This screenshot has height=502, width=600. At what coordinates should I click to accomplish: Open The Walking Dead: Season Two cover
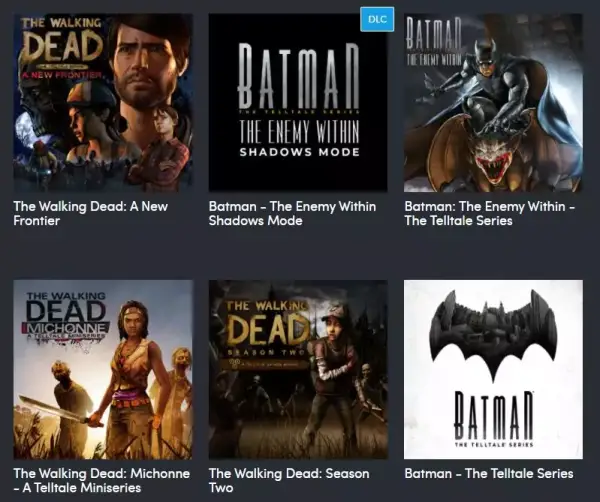[x=298, y=370]
